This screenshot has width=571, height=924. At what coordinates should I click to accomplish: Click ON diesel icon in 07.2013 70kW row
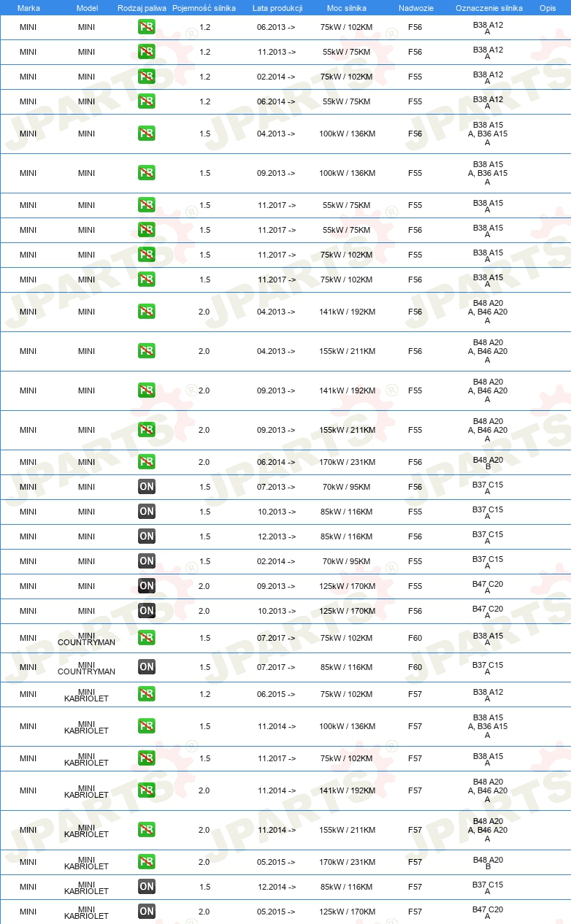147,487
